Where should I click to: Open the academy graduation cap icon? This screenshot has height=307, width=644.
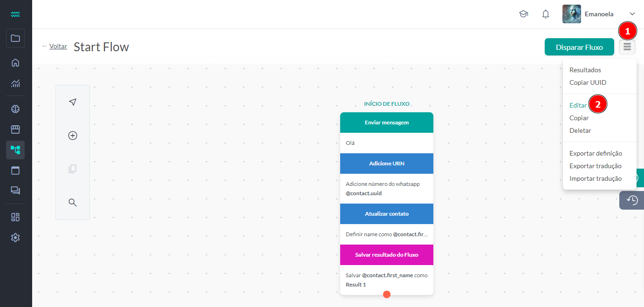click(x=523, y=14)
